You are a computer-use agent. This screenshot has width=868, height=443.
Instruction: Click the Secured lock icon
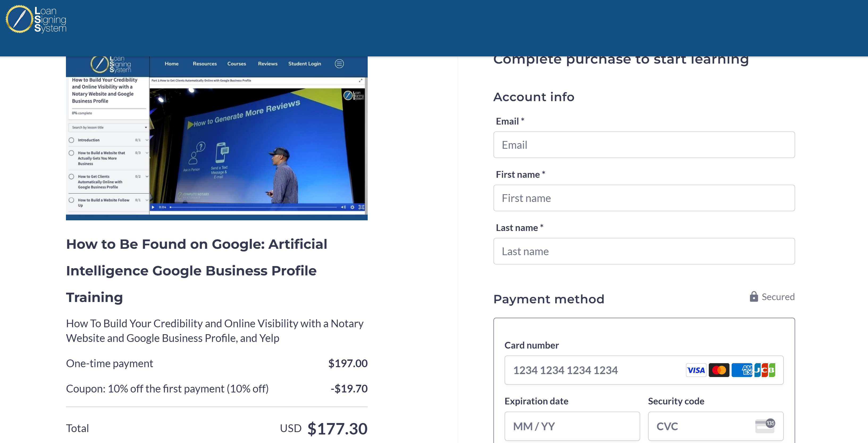click(754, 296)
